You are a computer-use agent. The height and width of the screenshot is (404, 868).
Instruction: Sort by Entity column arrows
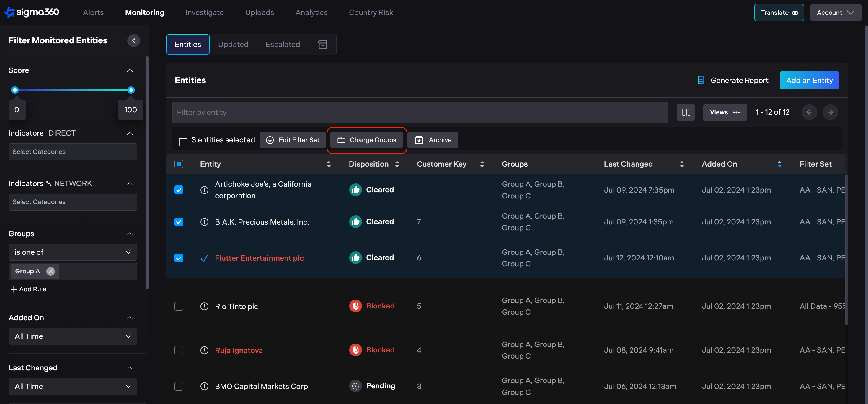pos(329,164)
